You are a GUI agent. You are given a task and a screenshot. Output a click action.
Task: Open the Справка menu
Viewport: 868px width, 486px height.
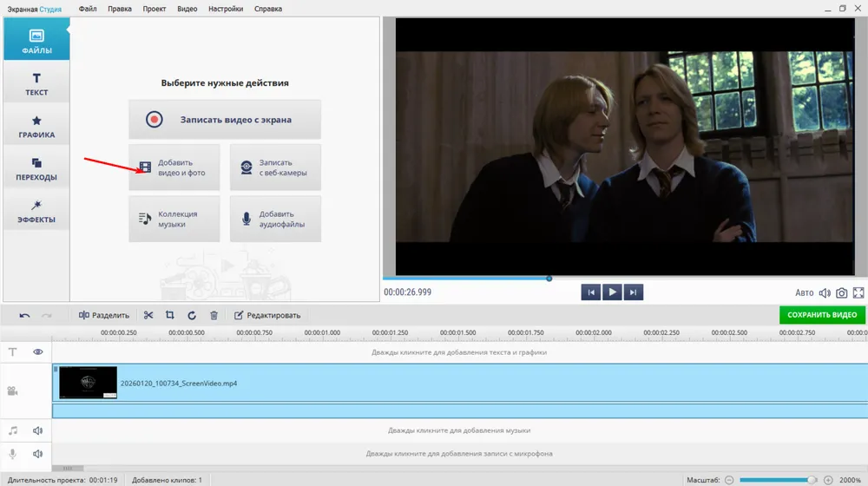click(x=268, y=9)
